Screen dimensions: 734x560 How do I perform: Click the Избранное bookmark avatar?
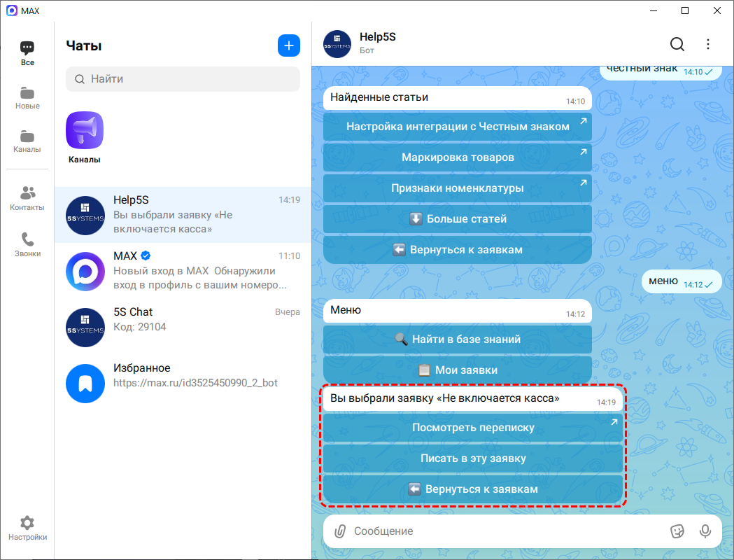coord(85,384)
